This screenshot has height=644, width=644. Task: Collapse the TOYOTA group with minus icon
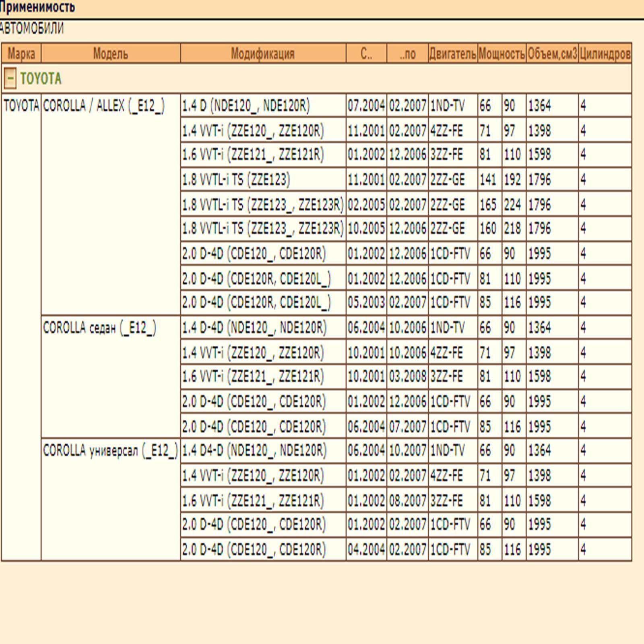[x=10, y=78]
